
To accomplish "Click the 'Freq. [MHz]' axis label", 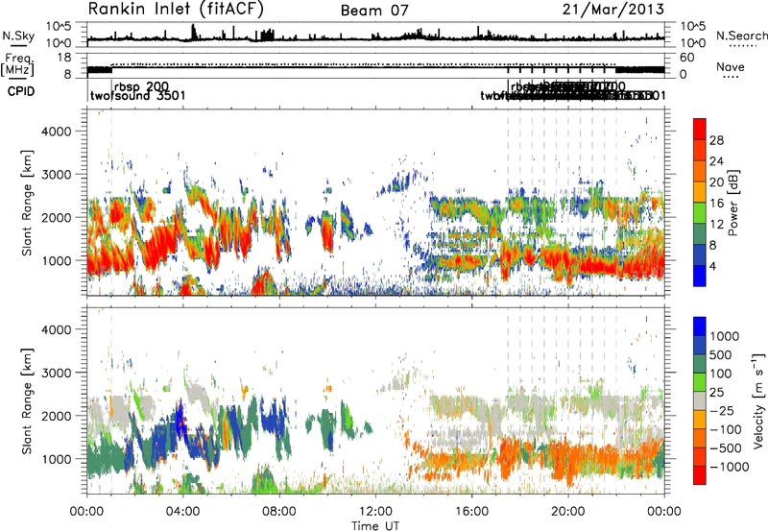I will click(x=18, y=64).
